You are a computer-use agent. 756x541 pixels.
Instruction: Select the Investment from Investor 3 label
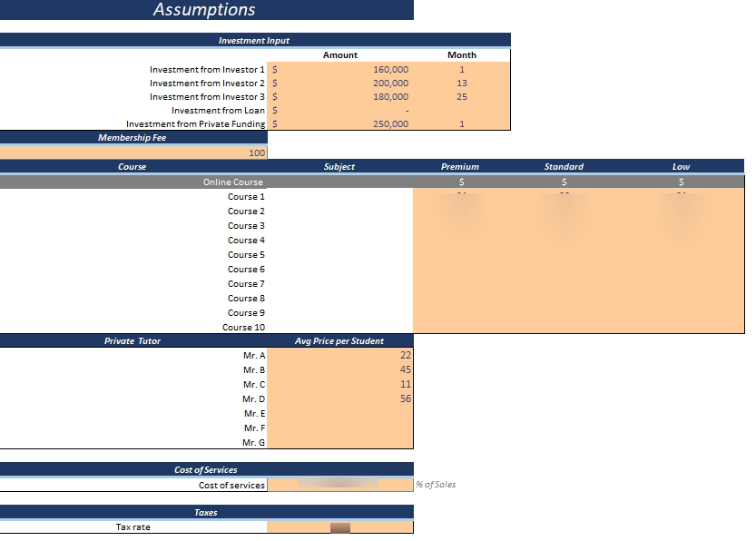click(207, 97)
